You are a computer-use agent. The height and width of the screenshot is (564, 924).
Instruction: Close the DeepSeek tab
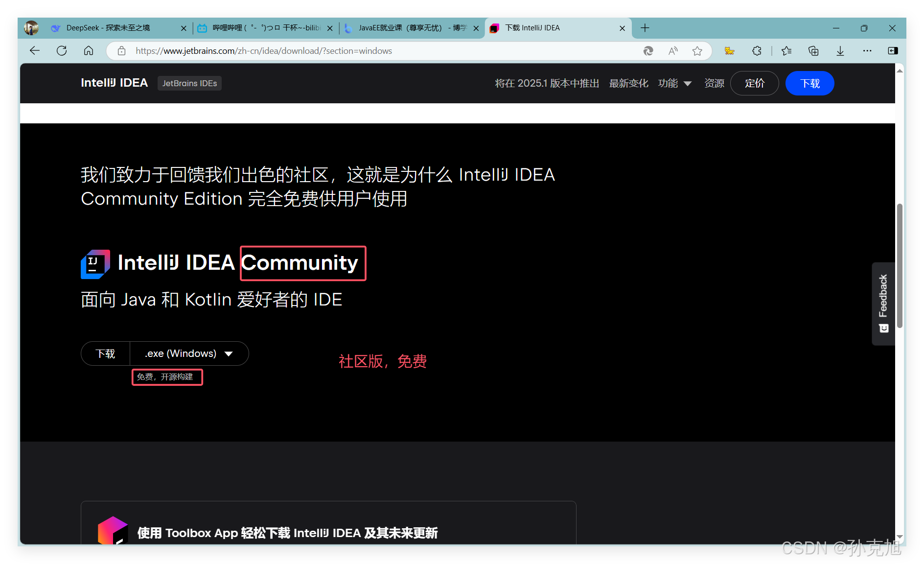coord(184,28)
